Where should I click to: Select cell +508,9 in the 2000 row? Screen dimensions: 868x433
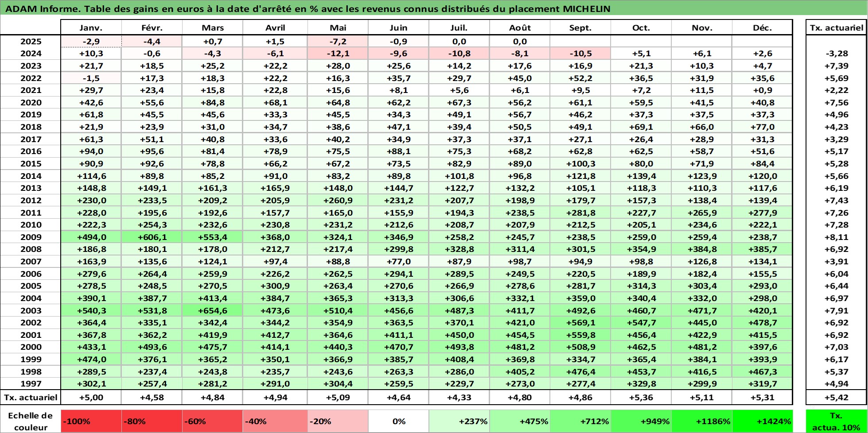coord(580,347)
